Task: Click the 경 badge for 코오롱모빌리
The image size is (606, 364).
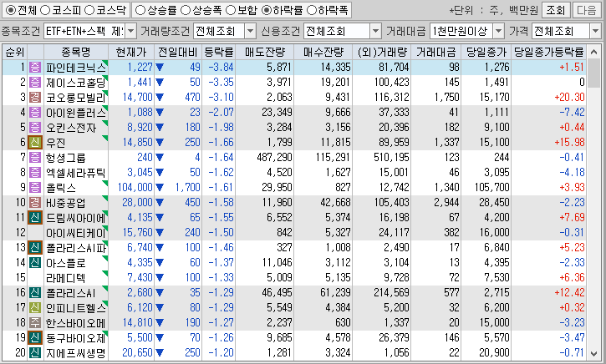Action: pos(35,98)
